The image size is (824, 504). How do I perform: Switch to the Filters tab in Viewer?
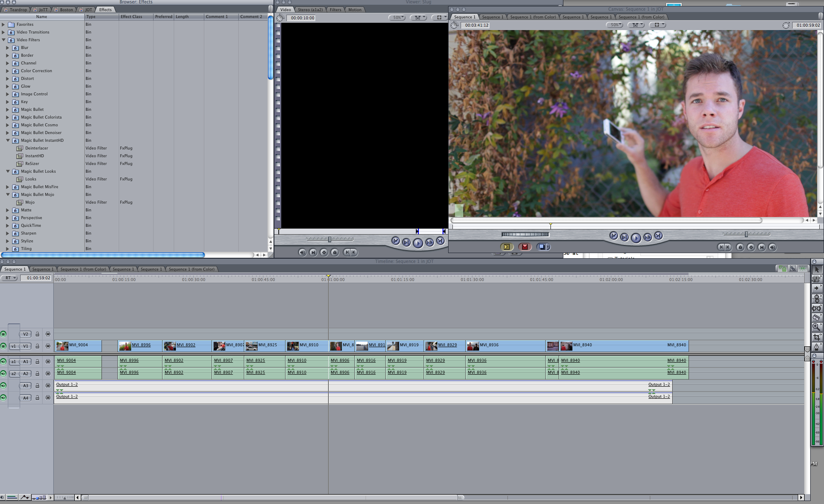pyautogui.click(x=335, y=9)
